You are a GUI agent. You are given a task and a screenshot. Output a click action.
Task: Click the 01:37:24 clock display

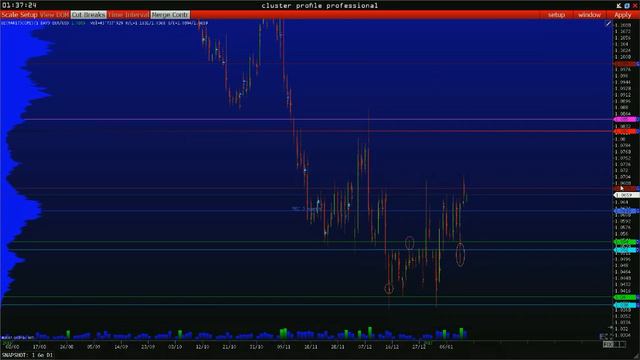pyautogui.click(x=19, y=5)
